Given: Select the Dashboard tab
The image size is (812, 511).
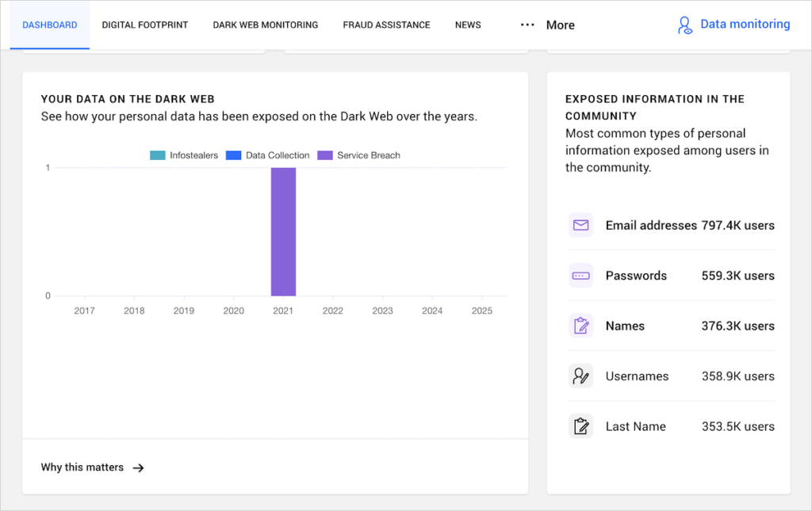Looking at the screenshot, I should tap(49, 25).
